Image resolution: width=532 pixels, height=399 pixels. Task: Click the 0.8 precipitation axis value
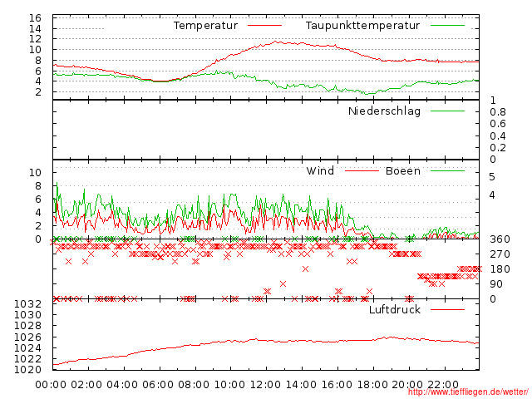pyautogui.click(x=498, y=112)
